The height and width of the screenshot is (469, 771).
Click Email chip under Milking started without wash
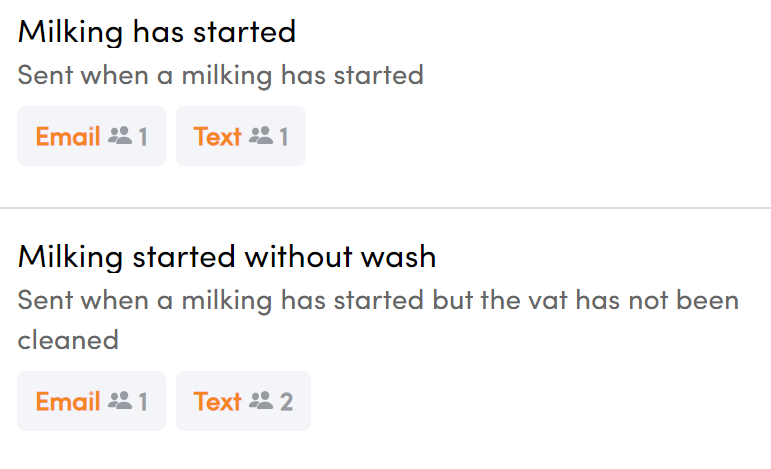[x=91, y=401]
